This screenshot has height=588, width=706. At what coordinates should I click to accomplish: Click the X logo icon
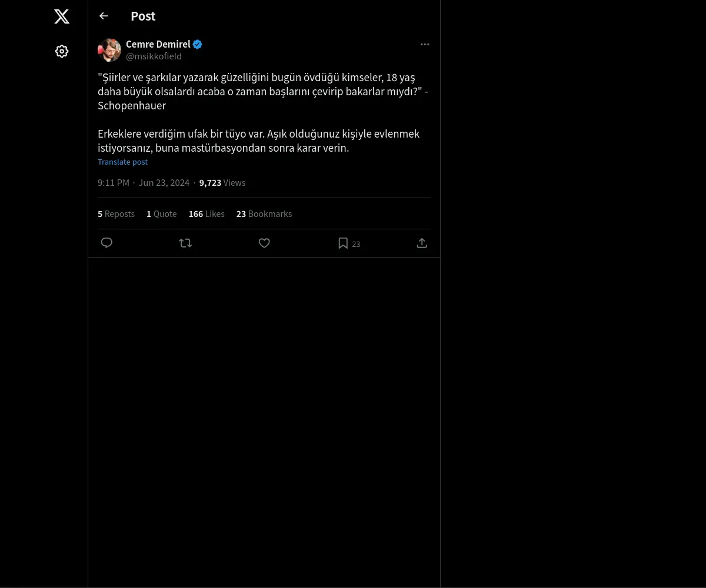click(62, 16)
